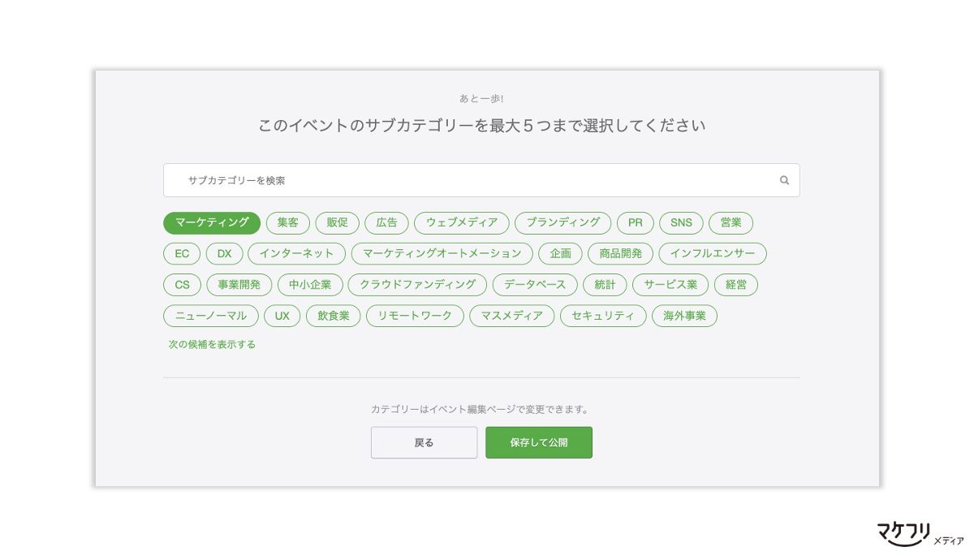Focus the サブカテゴリーを検索 search field

click(x=481, y=180)
